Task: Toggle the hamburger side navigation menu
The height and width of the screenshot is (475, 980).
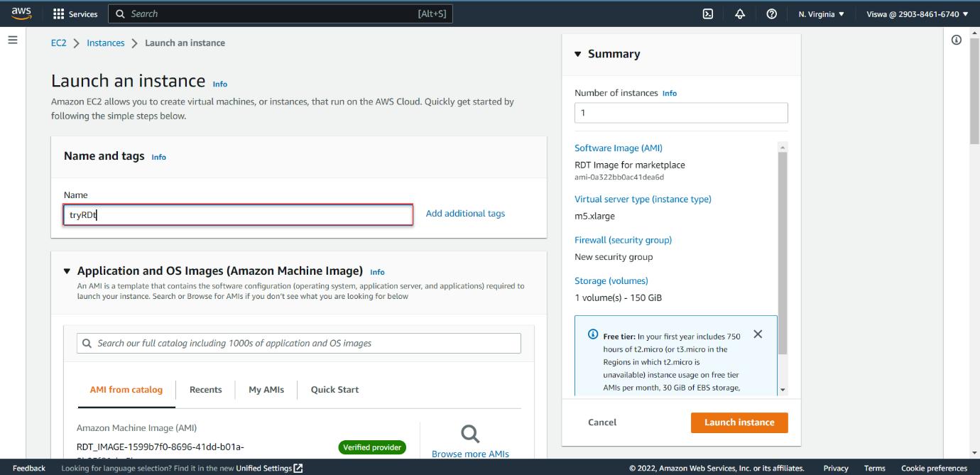Action: [x=12, y=40]
